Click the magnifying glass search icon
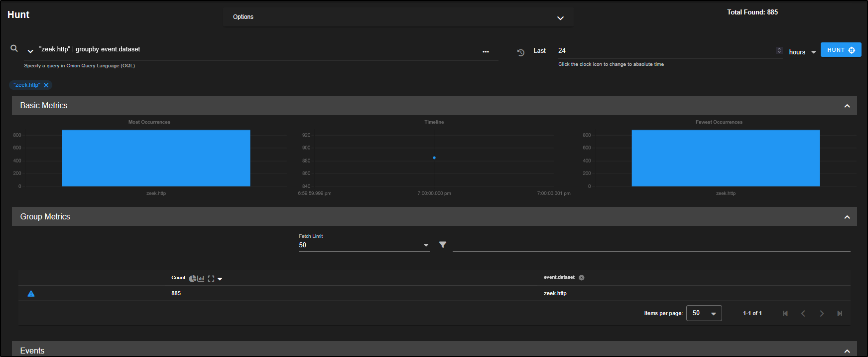Screen dimensions: 868x357 (14, 48)
